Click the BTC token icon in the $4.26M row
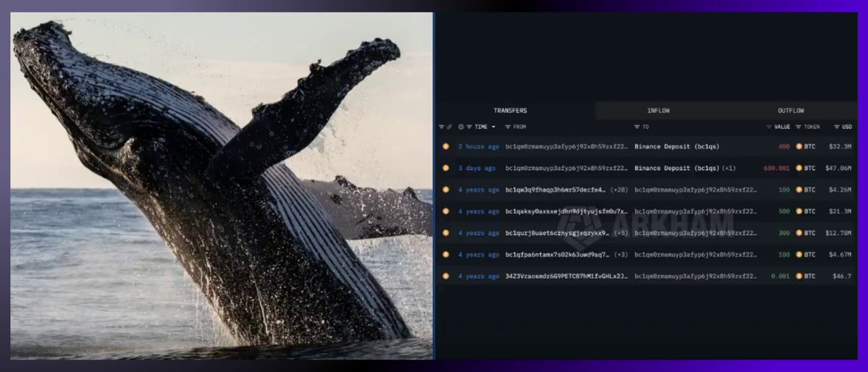Image resolution: width=868 pixels, height=372 pixels. (799, 190)
